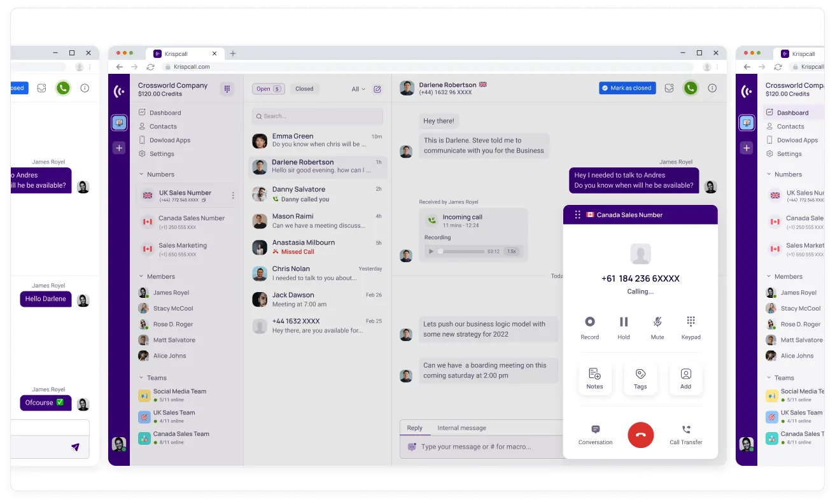Open Danny Salvatore conversation

(317, 194)
